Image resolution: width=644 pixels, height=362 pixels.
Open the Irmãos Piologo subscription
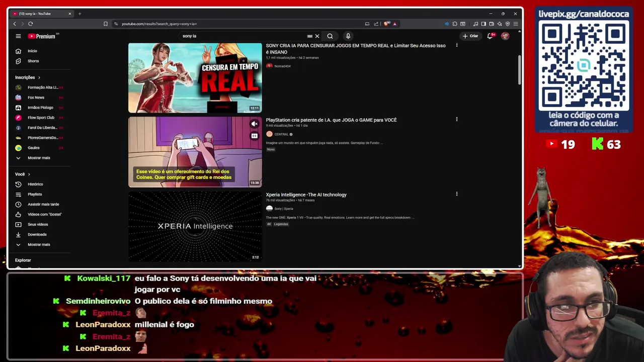[39, 108]
